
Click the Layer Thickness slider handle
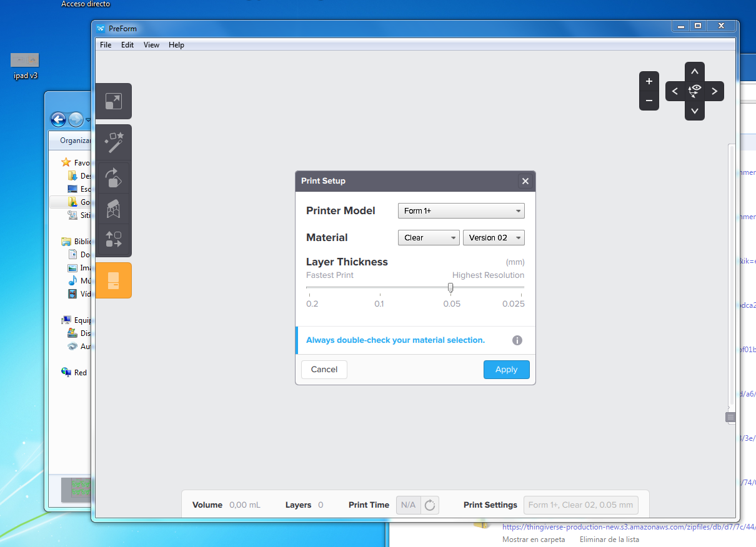pyautogui.click(x=450, y=288)
